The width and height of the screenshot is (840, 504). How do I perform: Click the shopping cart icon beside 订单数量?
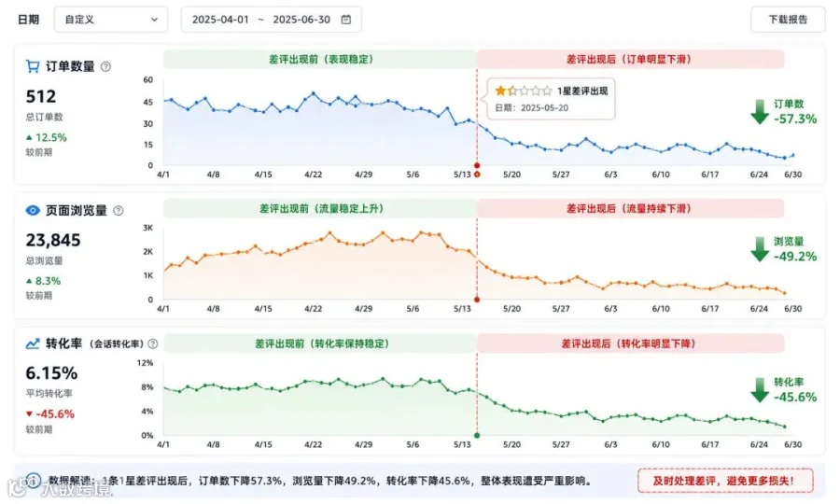[x=33, y=66]
